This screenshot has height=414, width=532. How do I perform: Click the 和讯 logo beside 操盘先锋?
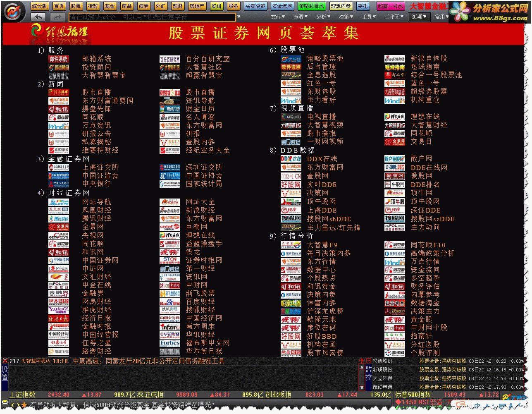tap(59, 109)
